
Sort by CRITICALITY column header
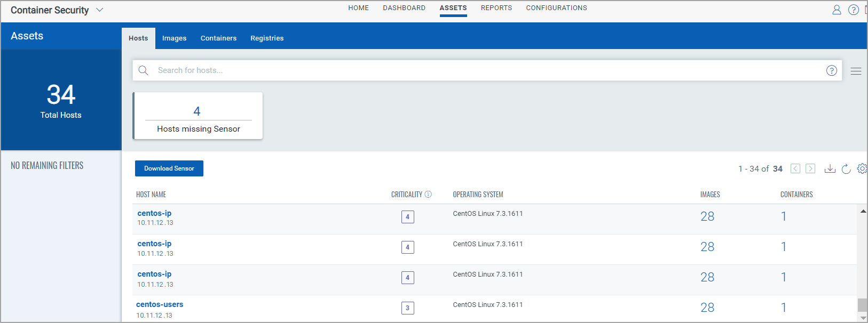click(407, 195)
